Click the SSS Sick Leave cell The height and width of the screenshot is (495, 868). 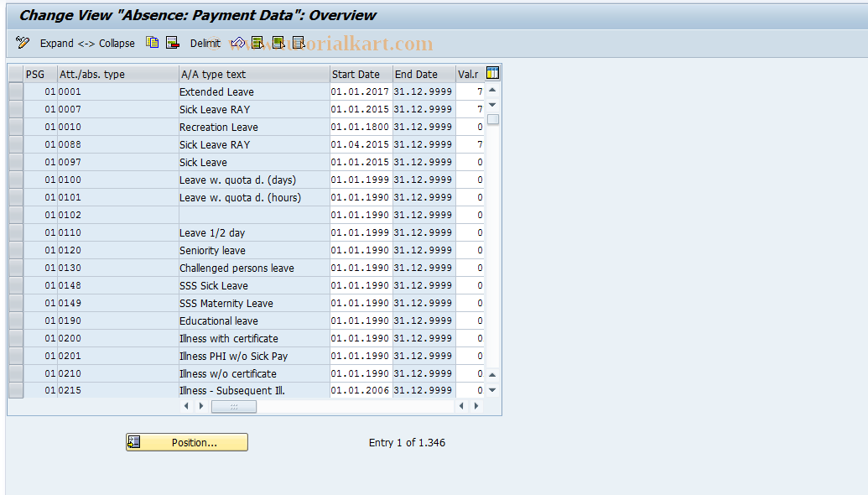pyautogui.click(x=254, y=286)
